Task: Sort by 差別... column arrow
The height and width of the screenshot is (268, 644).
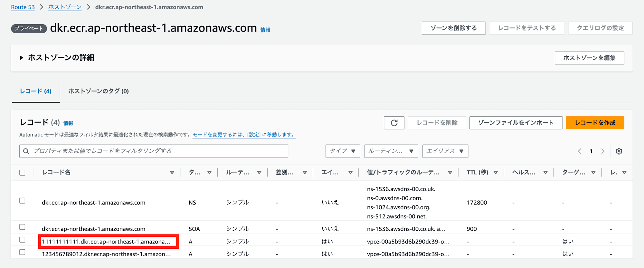Action: (x=305, y=173)
